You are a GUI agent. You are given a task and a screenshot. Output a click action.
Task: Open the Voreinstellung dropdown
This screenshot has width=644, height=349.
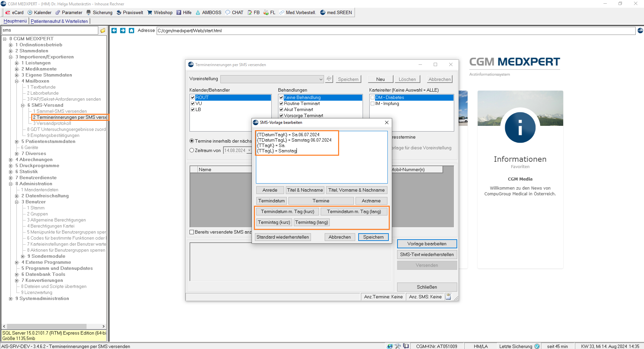point(321,79)
